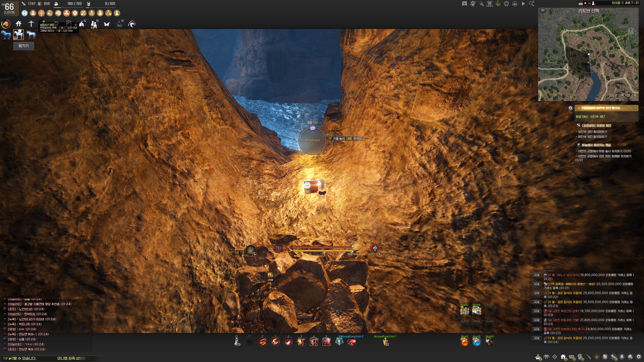Open the gift box rewards icon
644x362 pixels.
click(x=563, y=357)
